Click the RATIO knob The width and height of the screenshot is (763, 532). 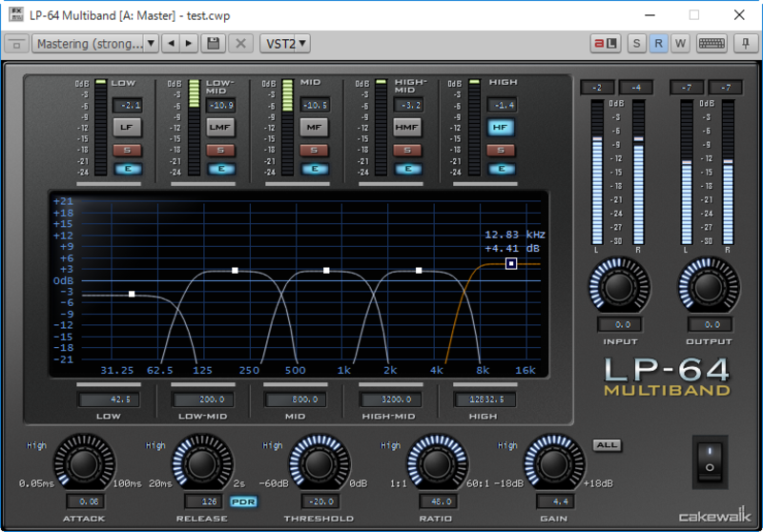point(437,464)
